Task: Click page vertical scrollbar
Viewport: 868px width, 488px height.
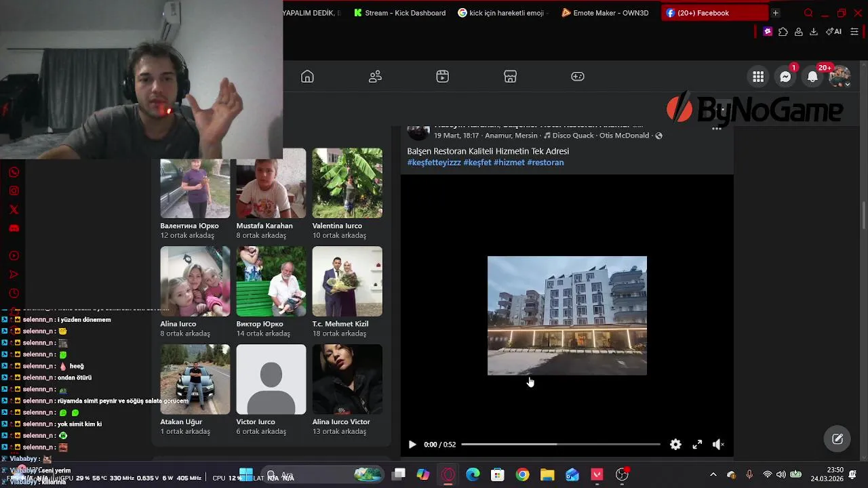Action: pos(863,216)
